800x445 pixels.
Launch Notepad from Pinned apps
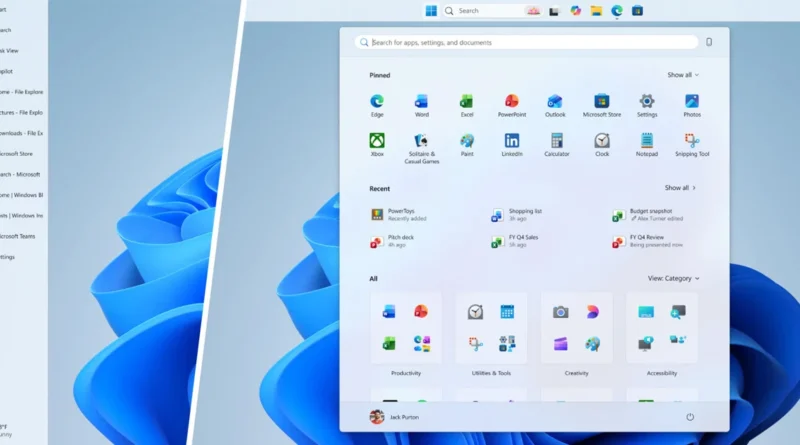tap(646, 144)
